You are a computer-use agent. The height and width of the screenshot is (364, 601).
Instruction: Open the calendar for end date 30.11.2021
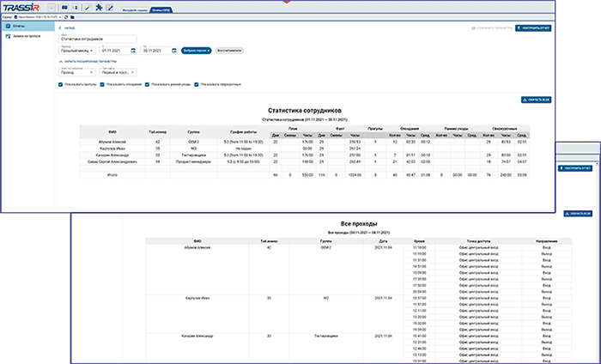tap(173, 51)
